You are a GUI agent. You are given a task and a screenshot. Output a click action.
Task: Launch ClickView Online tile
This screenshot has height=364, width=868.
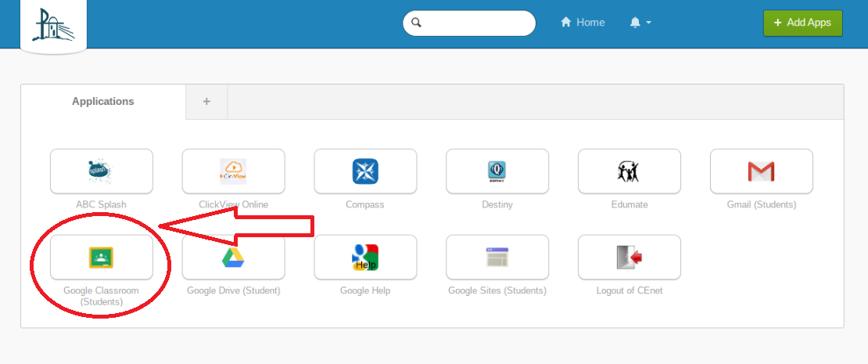(x=234, y=171)
